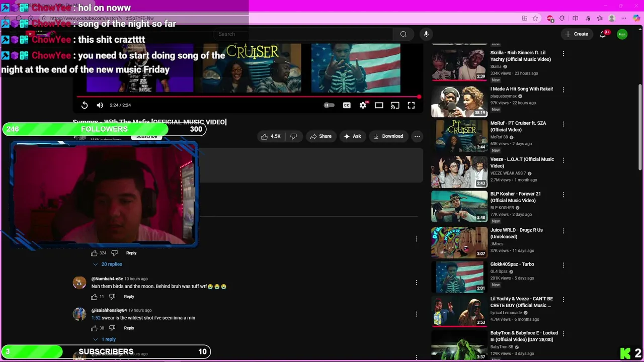Open the AdBlock extension icon
The height and width of the screenshot is (362, 644).
click(550, 18)
